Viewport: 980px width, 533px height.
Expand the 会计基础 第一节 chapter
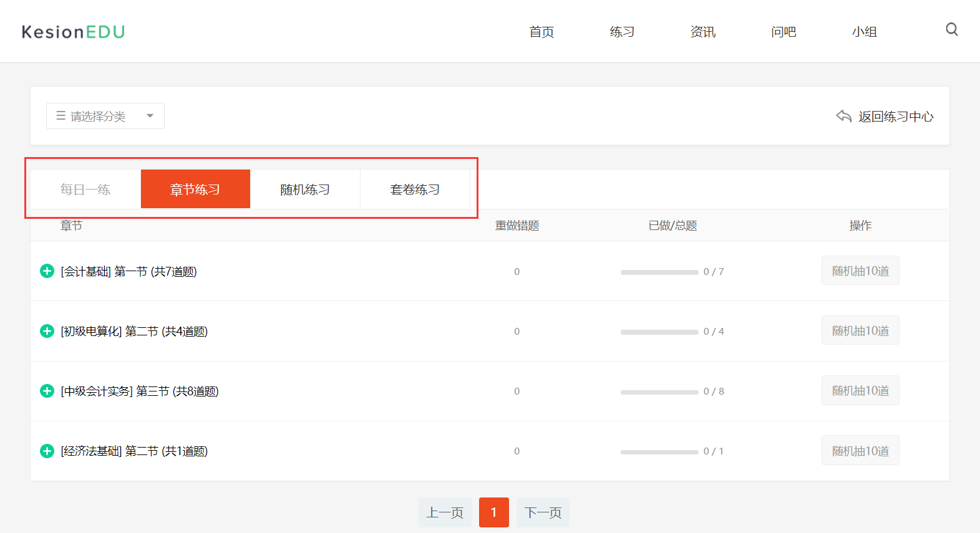coord(47,271)
